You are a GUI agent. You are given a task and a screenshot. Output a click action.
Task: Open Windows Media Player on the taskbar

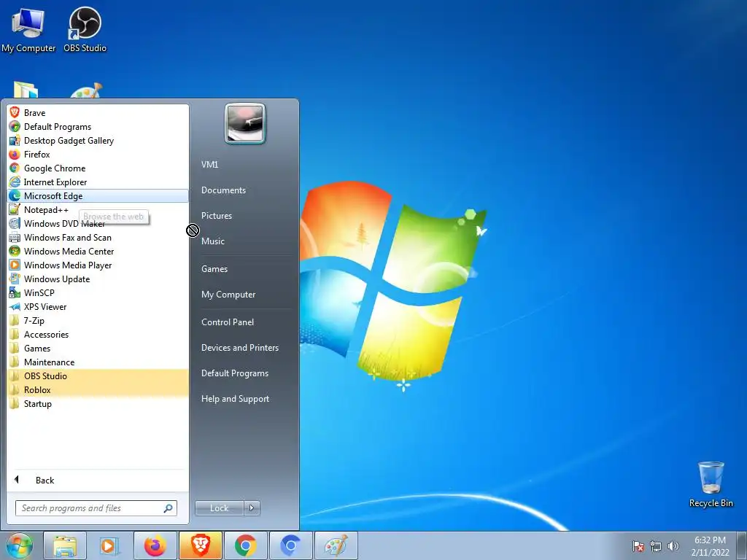(x=110, y=545)
